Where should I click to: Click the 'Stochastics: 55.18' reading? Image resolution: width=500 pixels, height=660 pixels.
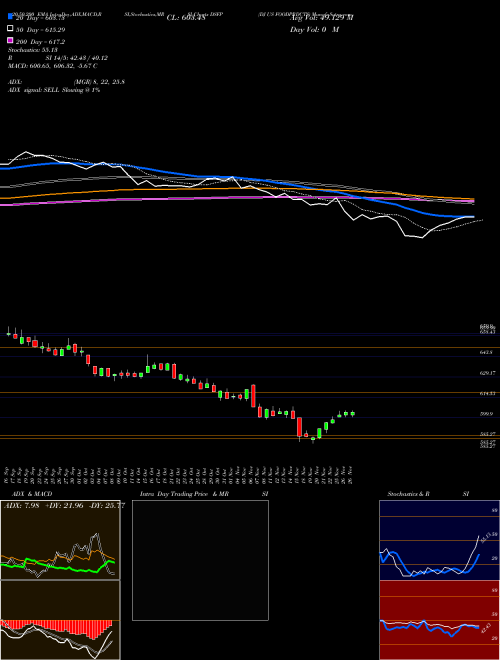(33, 50)
